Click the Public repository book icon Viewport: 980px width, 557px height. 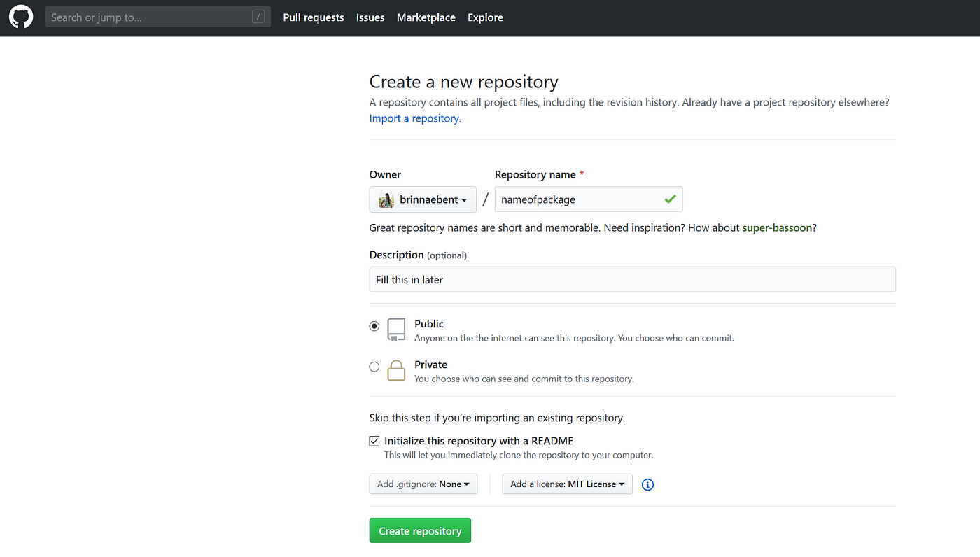click(x=396, y=330)
